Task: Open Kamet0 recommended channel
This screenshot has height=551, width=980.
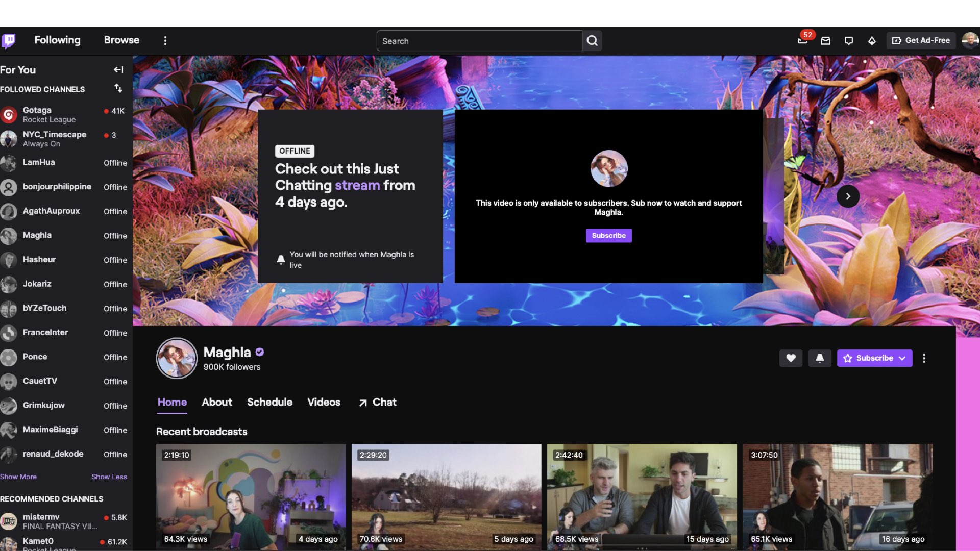Action: click(64, 543)
